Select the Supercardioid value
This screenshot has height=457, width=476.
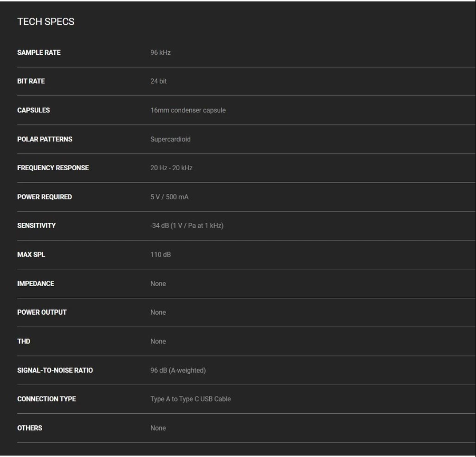click(170, 139)
